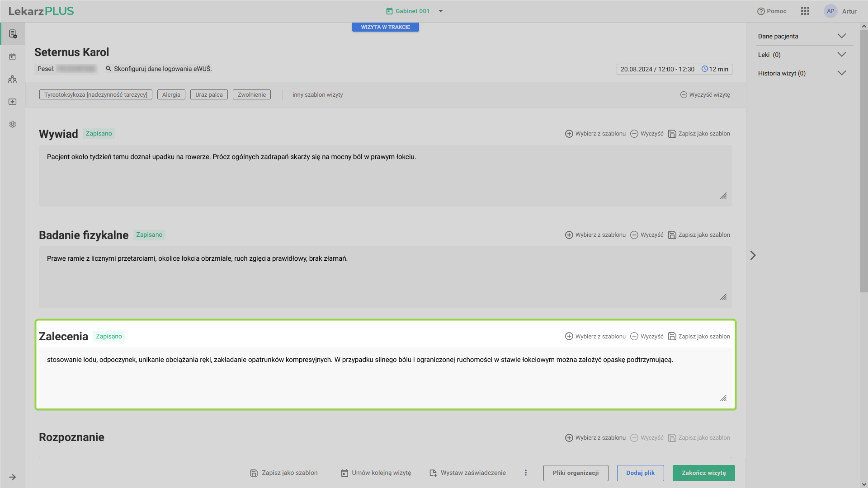This screenshot has height=488, width=868.
Task: Click the Zakończ wizytę button
Action: (x=703, y=473)
